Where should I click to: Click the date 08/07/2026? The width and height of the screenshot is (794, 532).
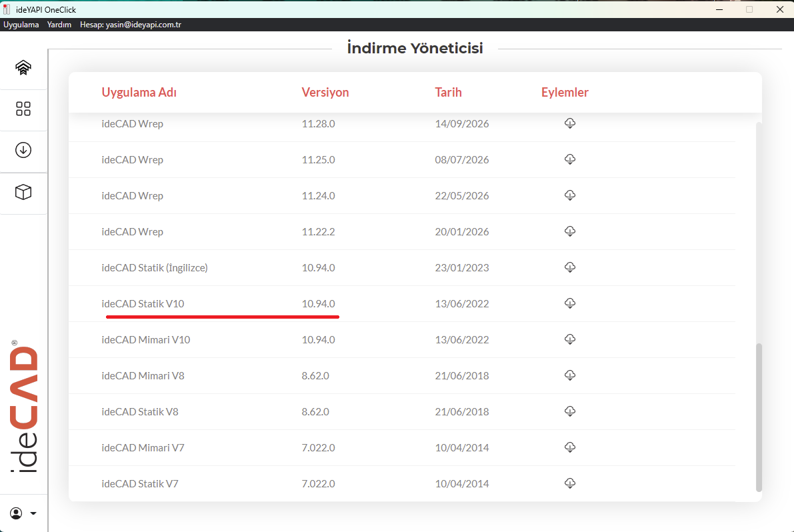462,159
